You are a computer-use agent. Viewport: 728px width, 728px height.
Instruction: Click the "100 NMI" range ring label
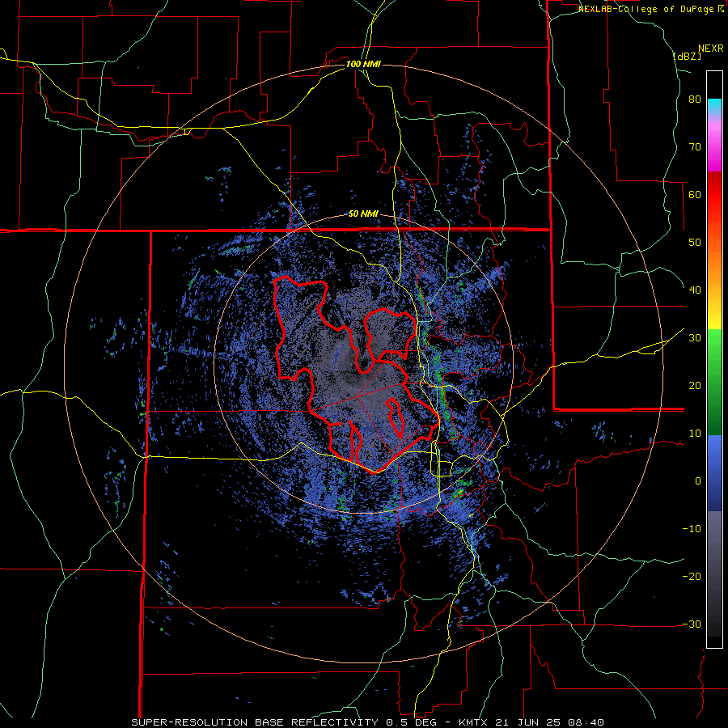(363, 64)
